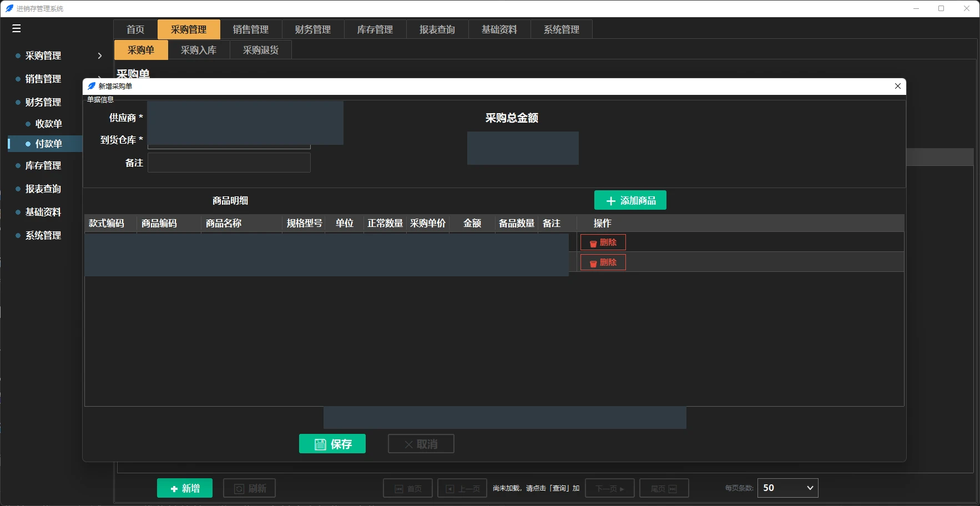Click the 商品名称 column header
Screen dimensions: 980x506
pyautogui.click(x=242, y=223)
